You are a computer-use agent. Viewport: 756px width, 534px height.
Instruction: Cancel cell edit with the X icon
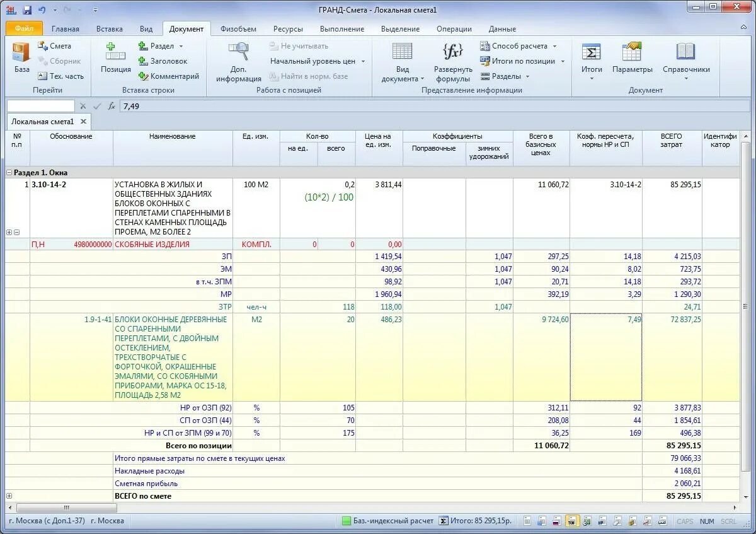click(83, 106)
